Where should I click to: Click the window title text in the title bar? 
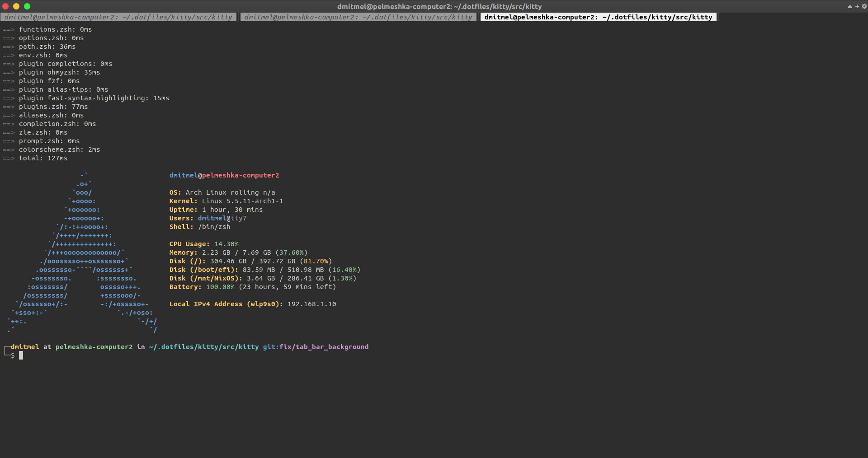click(439, 6)
